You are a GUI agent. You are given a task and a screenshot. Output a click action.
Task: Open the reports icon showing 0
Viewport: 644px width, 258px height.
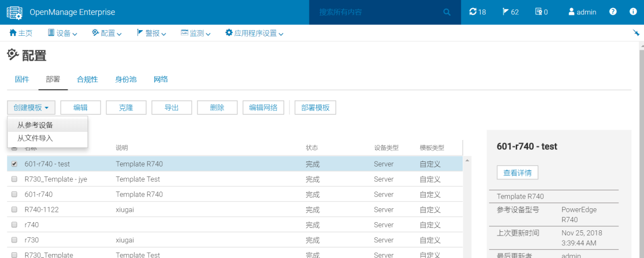[x=541, y=12]
